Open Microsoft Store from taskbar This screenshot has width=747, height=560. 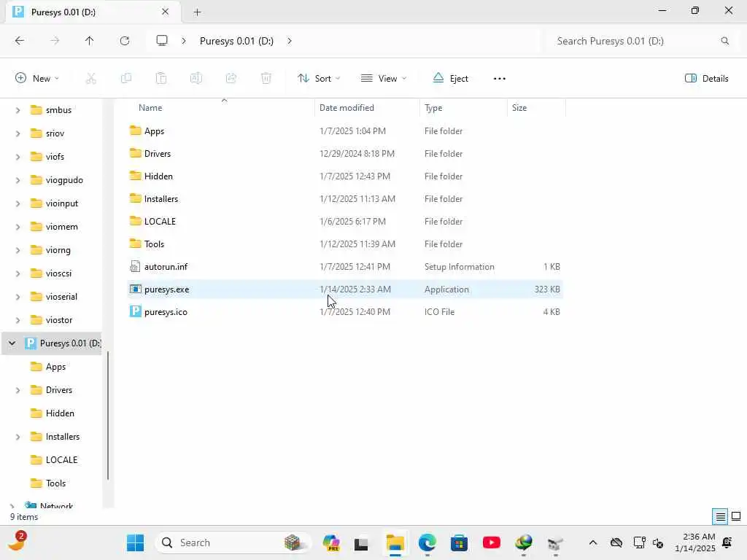tap(460, 542)
